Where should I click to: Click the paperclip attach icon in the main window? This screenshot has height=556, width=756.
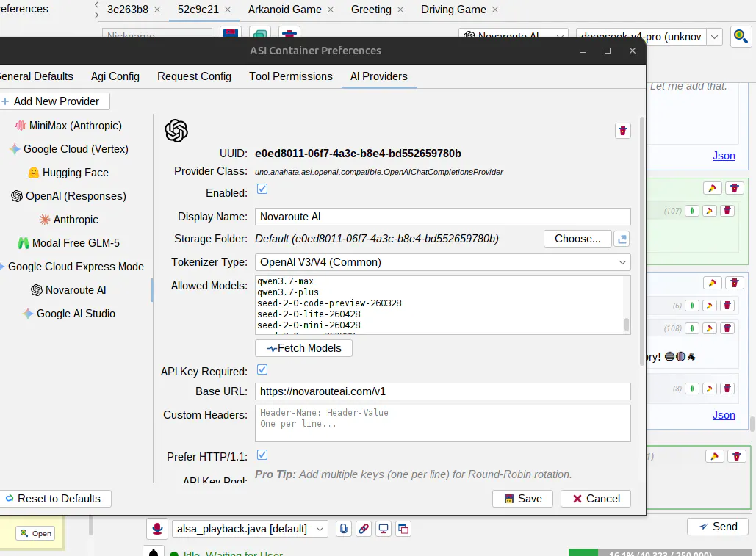[343, 529]
